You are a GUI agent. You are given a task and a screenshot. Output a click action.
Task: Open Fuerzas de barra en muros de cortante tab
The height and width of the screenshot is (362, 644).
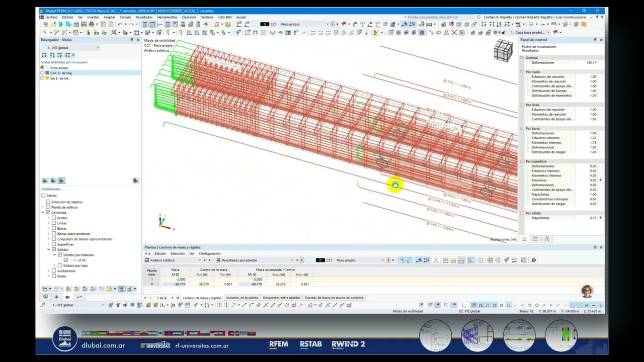point(334,298)
